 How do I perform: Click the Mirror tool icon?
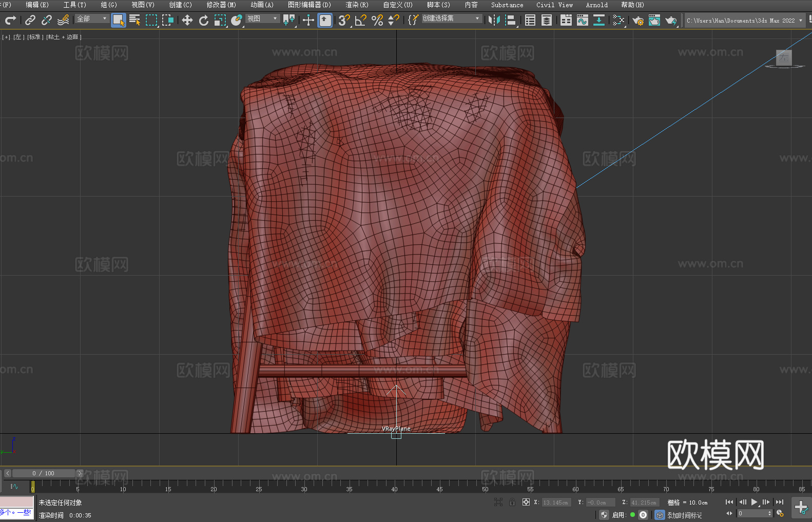[494, 20]
